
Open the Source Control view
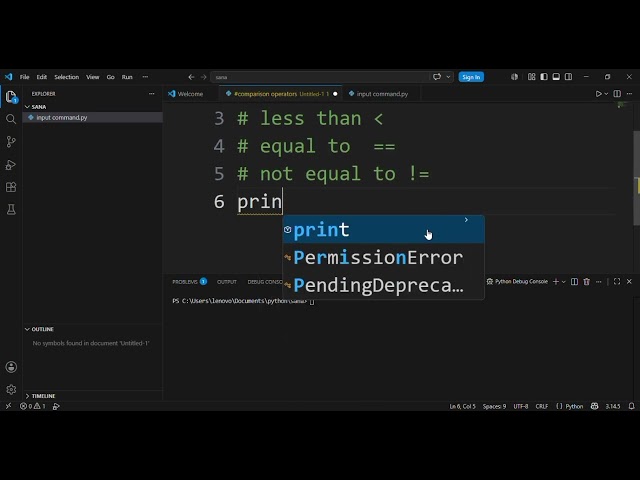pyautogui.click(x=11, y=142)
